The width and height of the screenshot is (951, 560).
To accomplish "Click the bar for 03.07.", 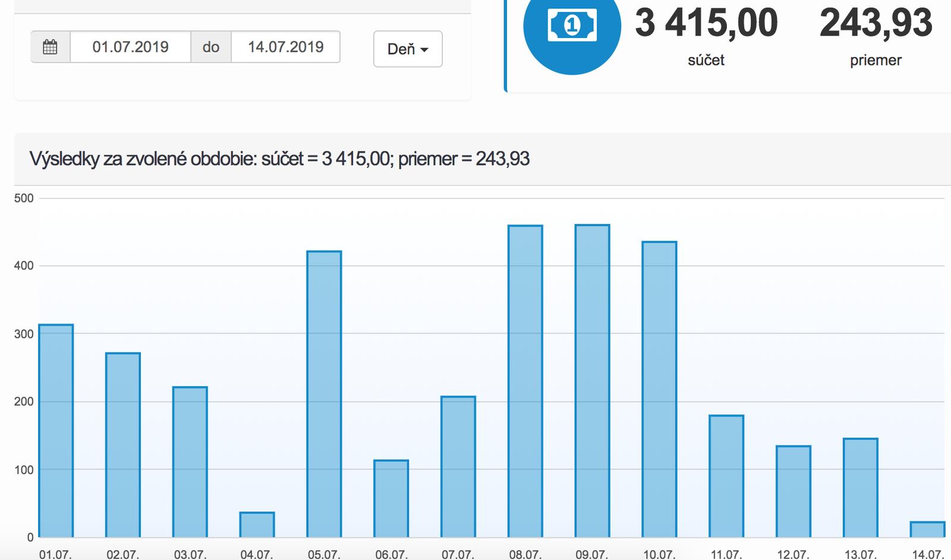I will point(190,461).
